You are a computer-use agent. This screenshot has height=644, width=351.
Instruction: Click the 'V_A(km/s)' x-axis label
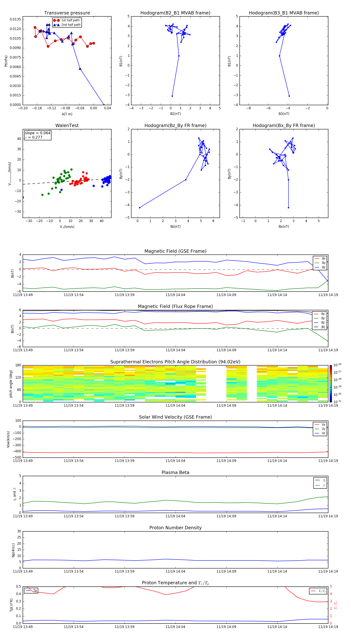pos(67,227)
